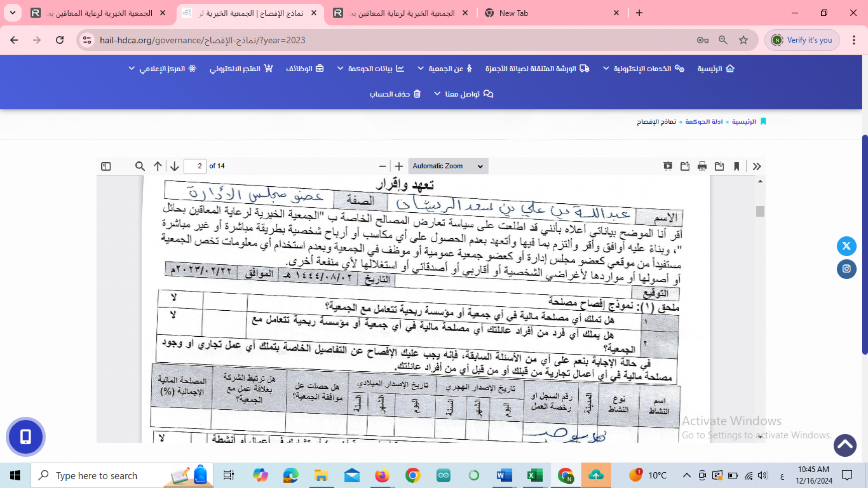This screenshot has width=868, height=488.
Task: Click the PDF zoom in plus button
Action: 399,166
